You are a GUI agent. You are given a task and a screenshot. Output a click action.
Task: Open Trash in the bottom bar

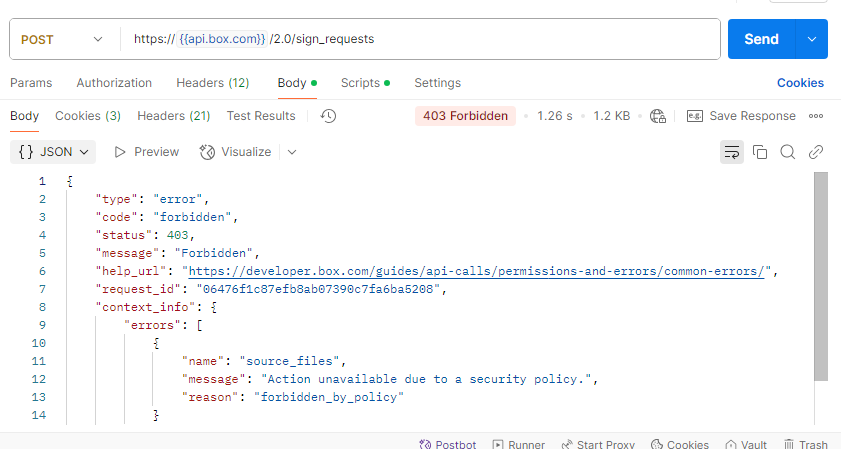806,444
